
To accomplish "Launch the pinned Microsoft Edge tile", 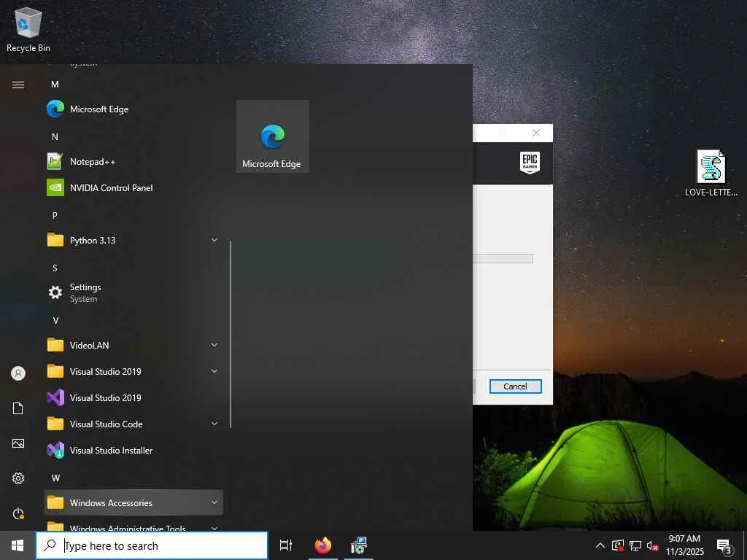I will 273,136.
